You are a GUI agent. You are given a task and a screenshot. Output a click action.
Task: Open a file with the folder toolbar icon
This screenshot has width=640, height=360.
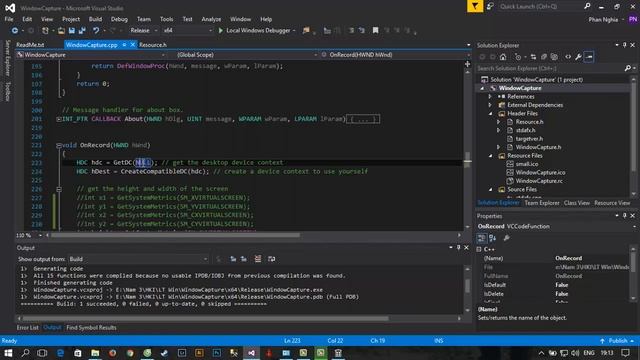click(x=61, y=31)
